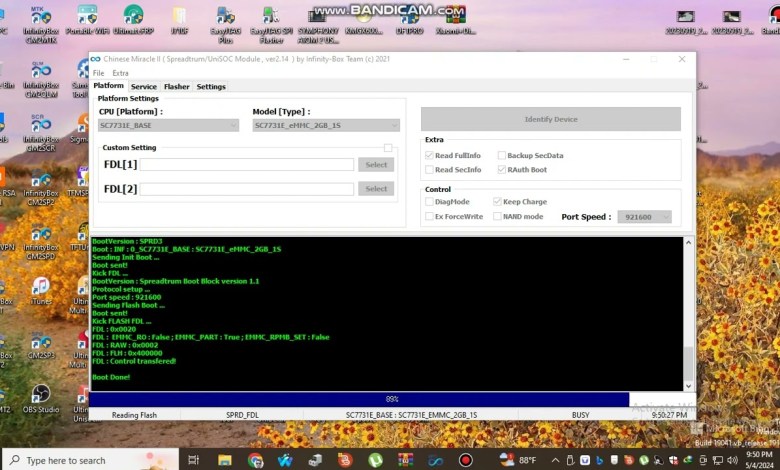Open WinRAR from the taskbar
The height and width of the screenshot is (470, 780).
(x=405, y=460)
